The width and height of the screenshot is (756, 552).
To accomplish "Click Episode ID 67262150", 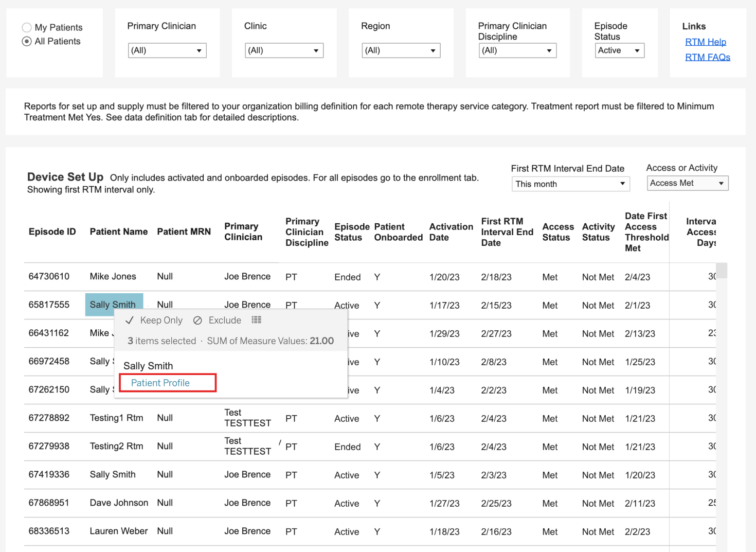I will [x=49, y=389].
